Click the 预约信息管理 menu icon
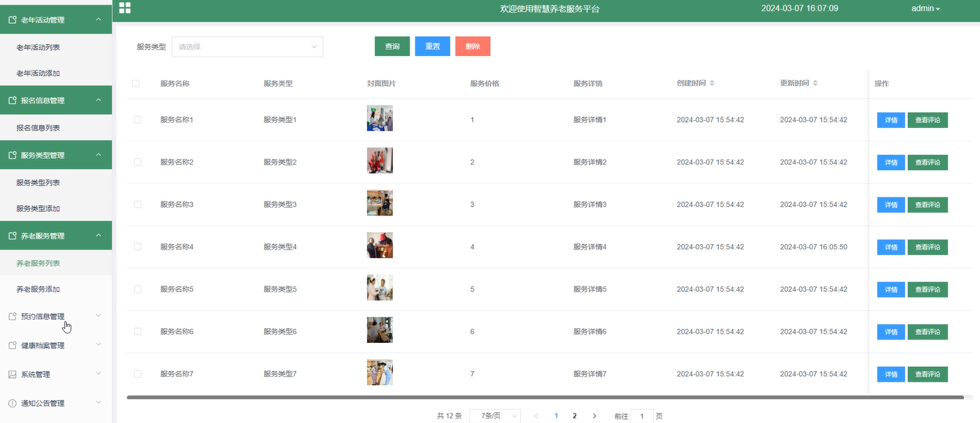The width and height of the screenshot is (980, 423). click(x=12, y=317)
